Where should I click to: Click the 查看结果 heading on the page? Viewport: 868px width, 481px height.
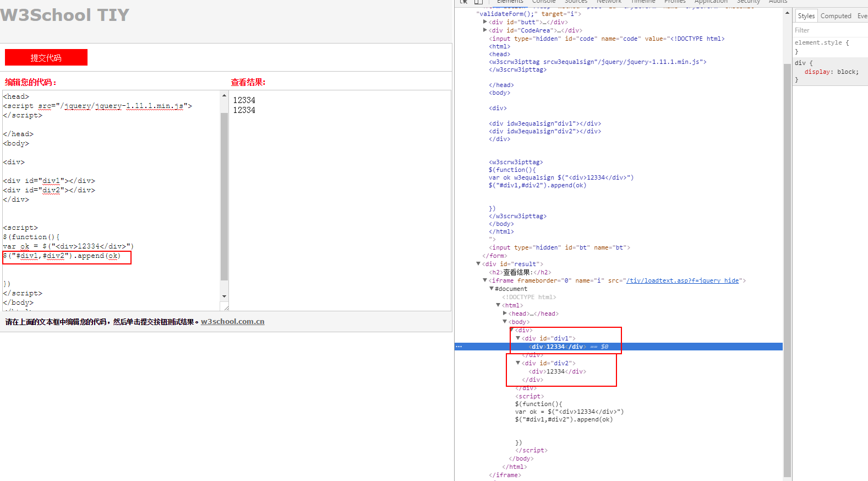point(248,82)
